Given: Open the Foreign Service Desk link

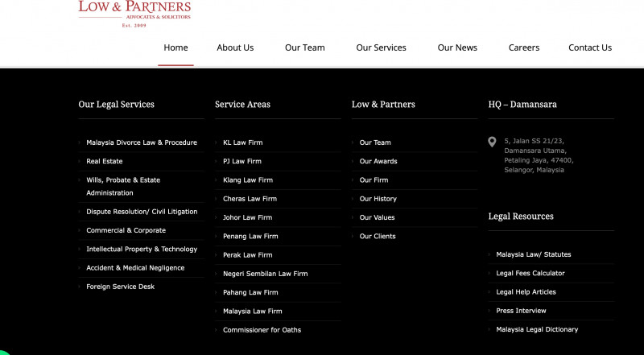Looking at the screenshot, I should [x=120, y=287].
